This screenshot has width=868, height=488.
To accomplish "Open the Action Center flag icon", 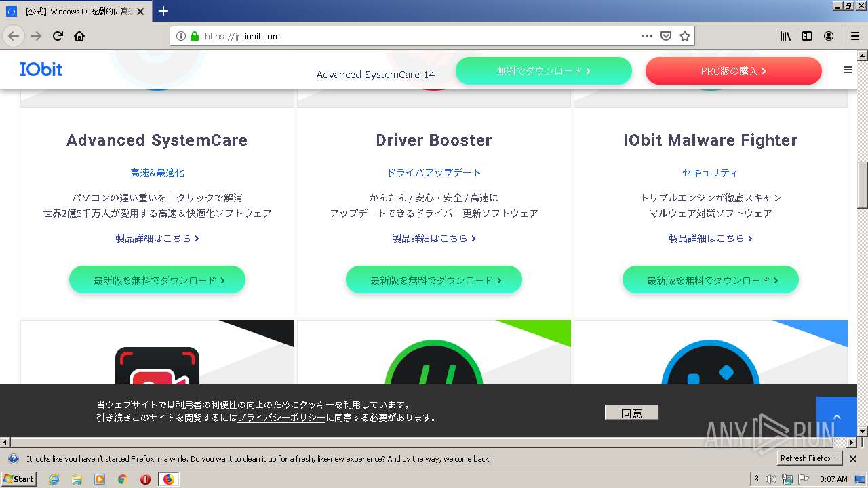I will (804, 479).
